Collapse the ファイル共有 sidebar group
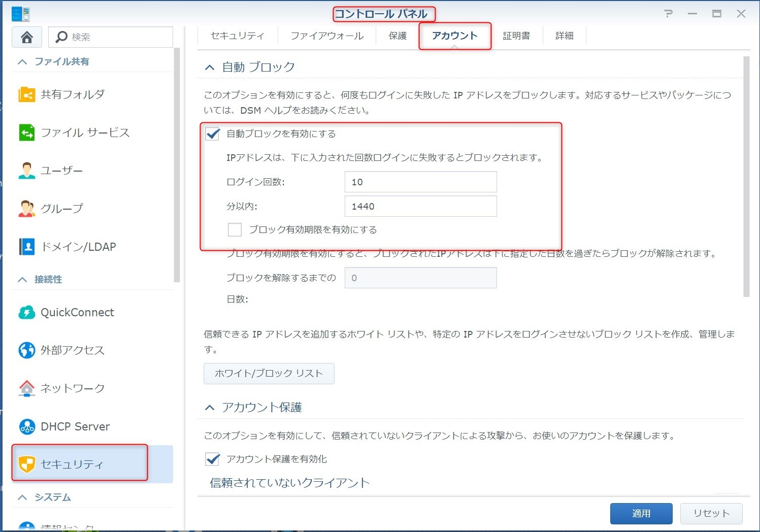 click(22, 62)
